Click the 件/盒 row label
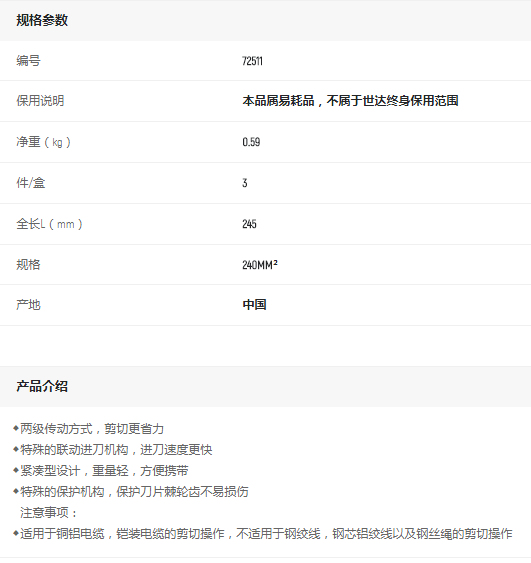The height and width of the screenshot is (563, 531). coord(31,183)
